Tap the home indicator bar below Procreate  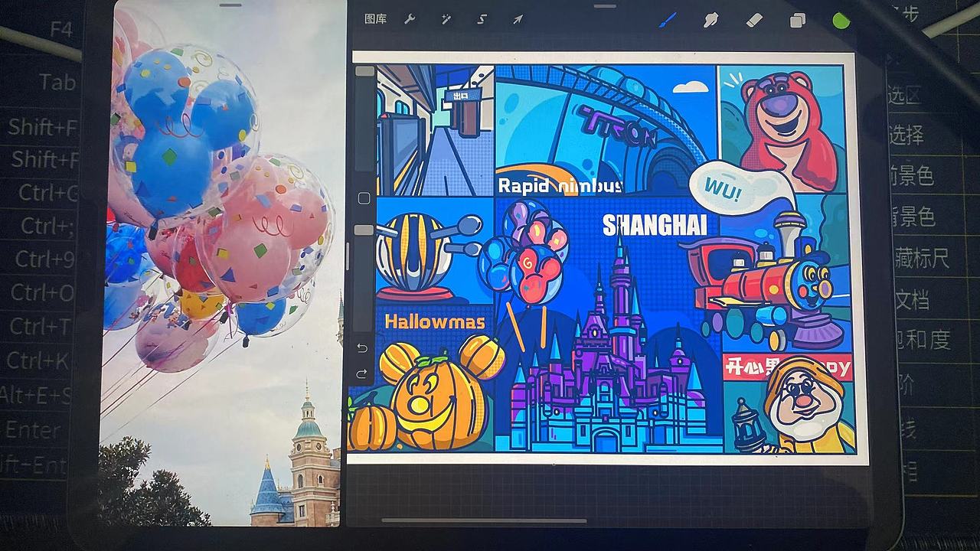coord(484,521)
